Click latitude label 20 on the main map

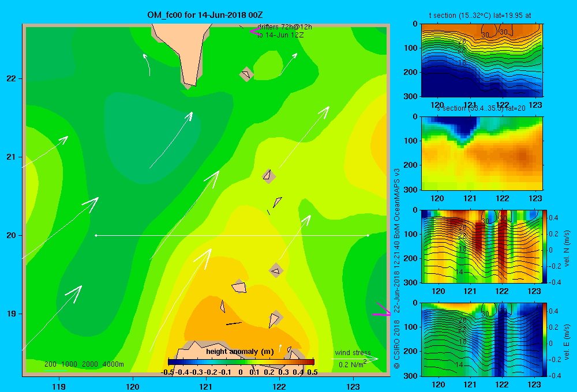tap(11, 235)
